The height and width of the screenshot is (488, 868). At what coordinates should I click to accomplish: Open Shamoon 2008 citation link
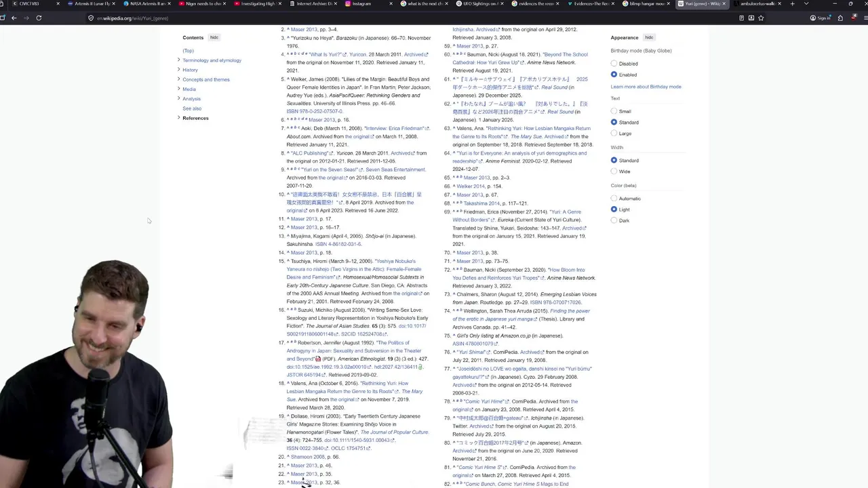tap(308, 457)
